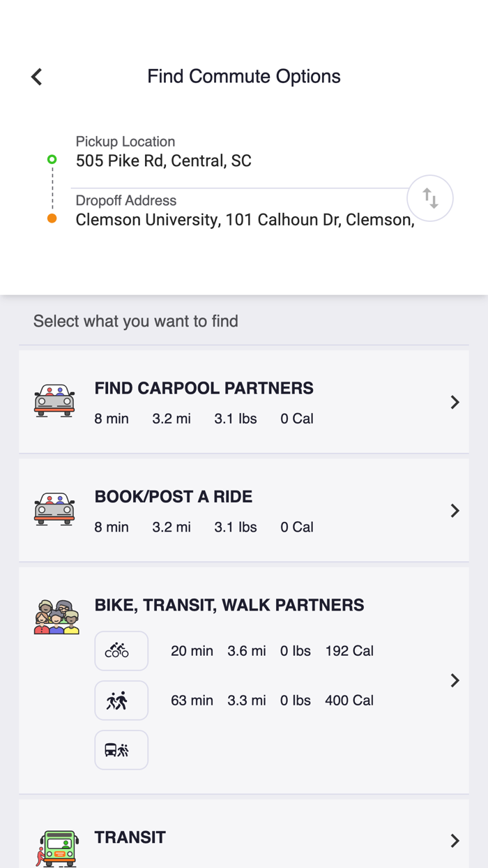Expand the Book/Post a Ride option

(455, 510)
